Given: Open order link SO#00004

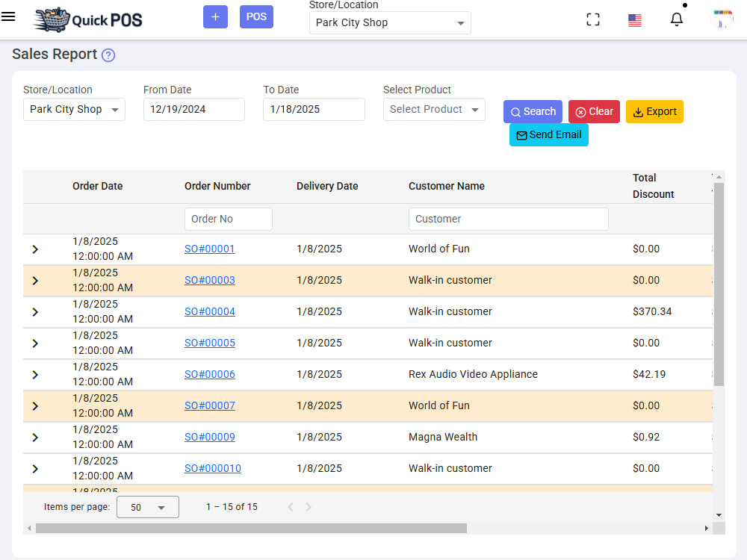Looking at the screenshot, I should point(210,312).
